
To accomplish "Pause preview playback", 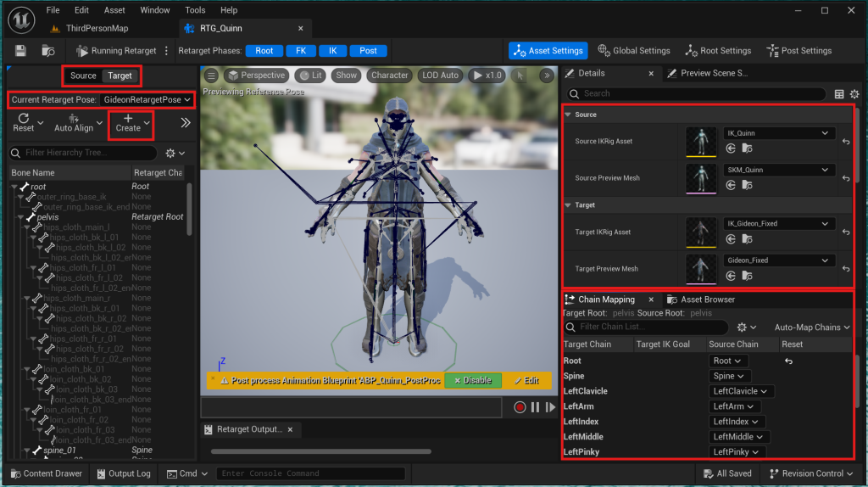I will [x=535, y=407].
